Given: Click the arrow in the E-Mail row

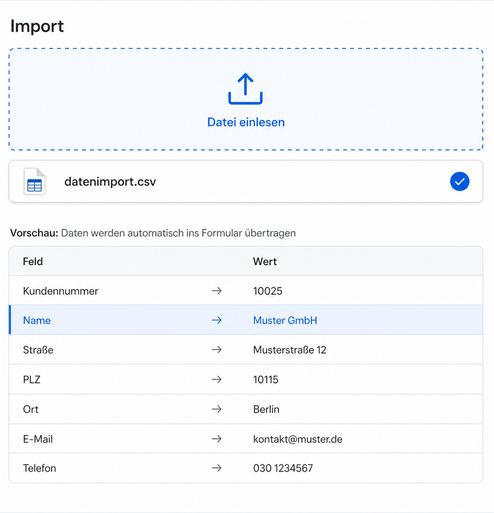Looking at the screenshot, I should pyautogui.click(x=217, y=439).
